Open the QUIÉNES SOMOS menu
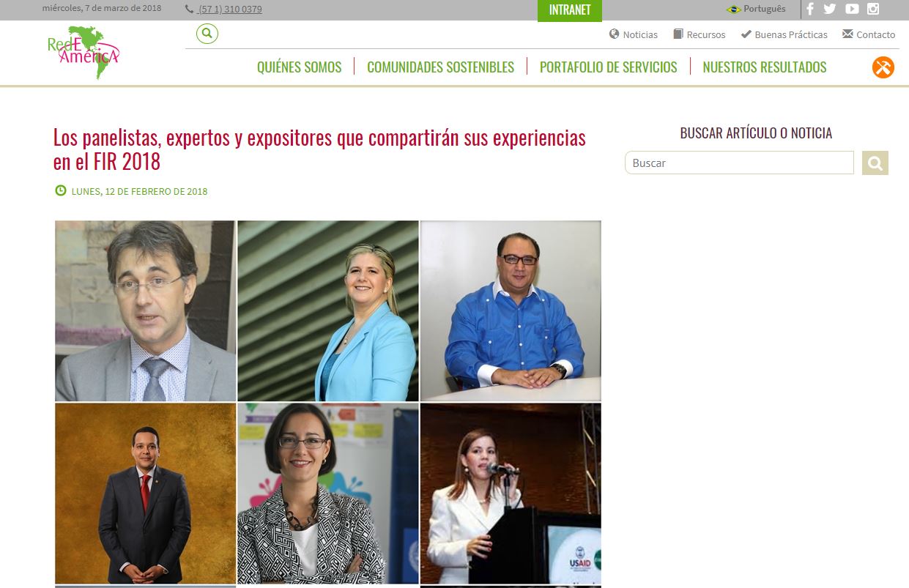 pos(299,67)
